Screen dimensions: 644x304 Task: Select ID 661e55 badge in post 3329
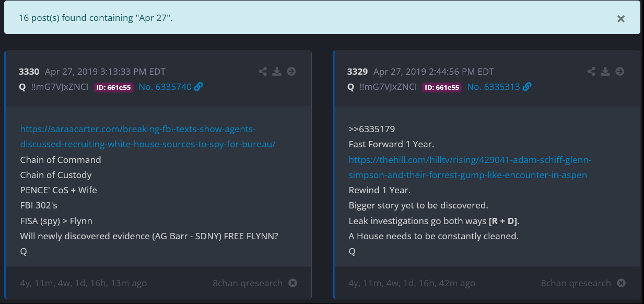(441, 87)
